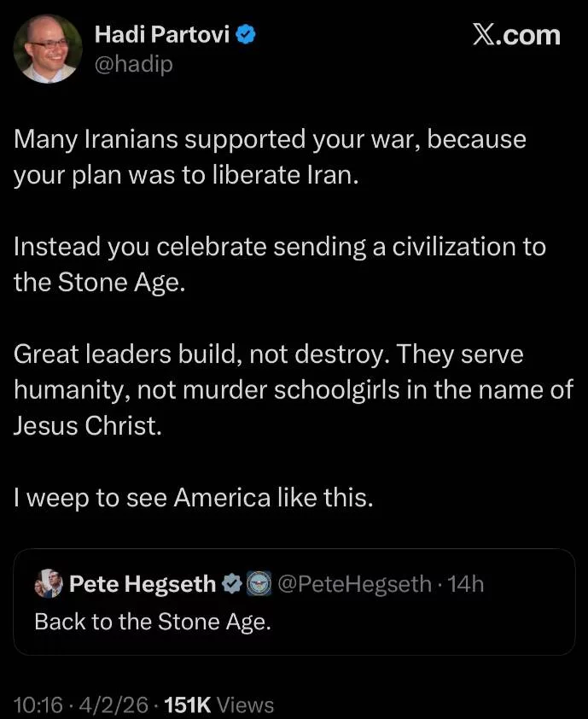
Task: Click the empty area of the quoted post card
Action: coord(444,628)
